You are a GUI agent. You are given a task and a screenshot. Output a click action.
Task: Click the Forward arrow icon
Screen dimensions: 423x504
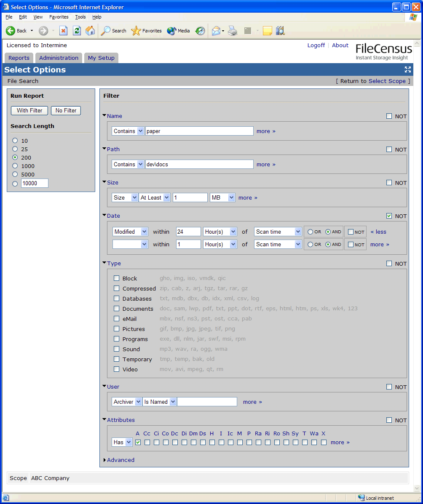click(x=43, y=31)
